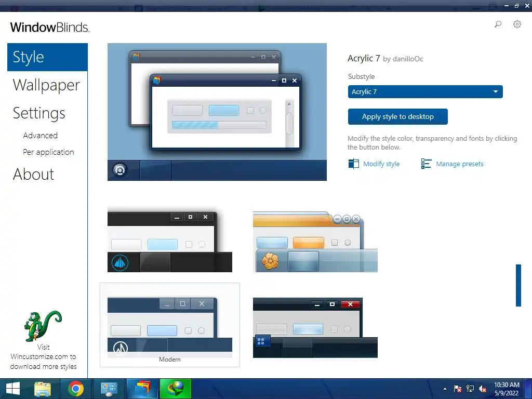Click the Modify style icon
Image resolution: width=532 pixels, height=399 pixels.
353,164
